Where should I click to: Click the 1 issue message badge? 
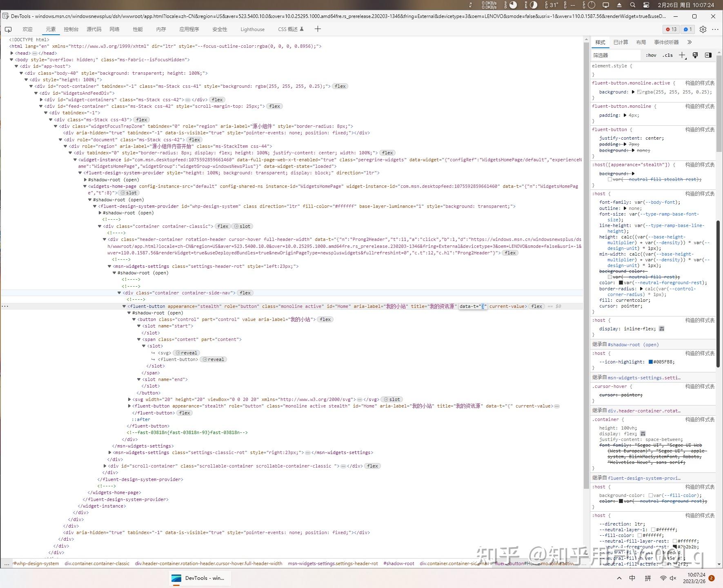pos(688,29)
